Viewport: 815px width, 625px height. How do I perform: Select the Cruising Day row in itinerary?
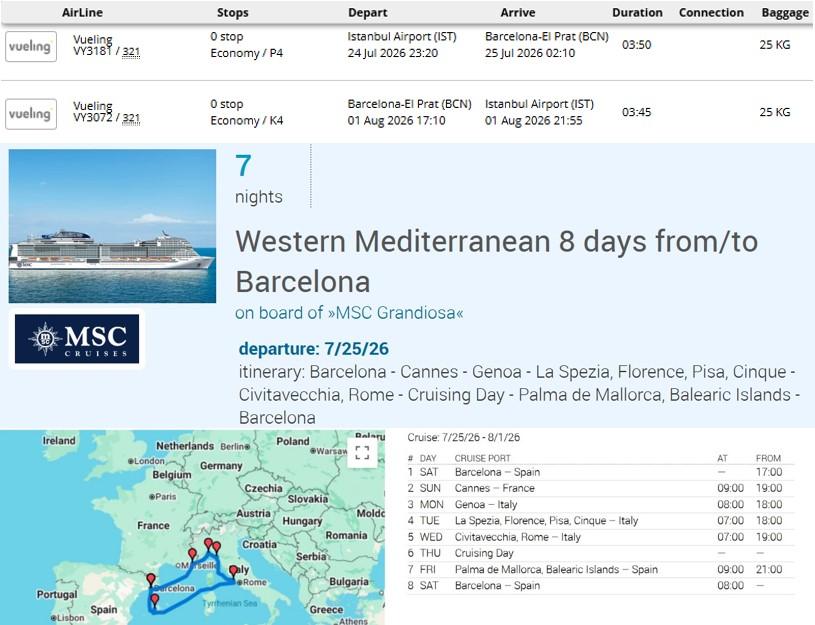tap(600, 553)
